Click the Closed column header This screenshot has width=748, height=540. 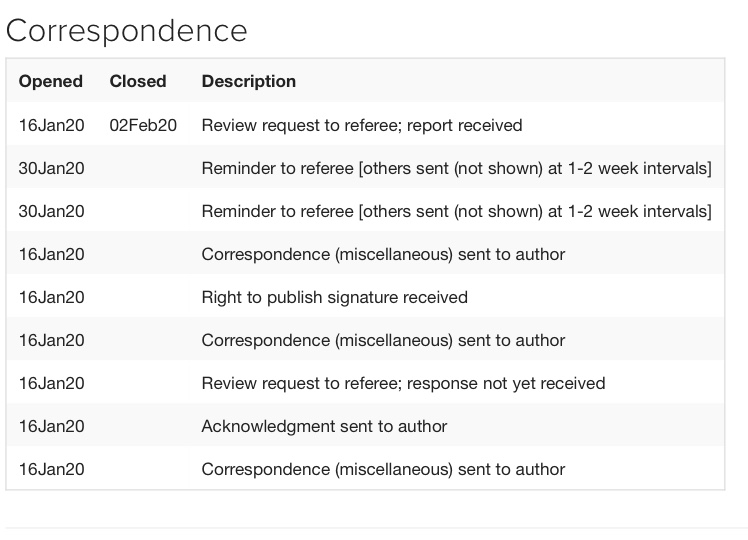click(x=138, y=81)
